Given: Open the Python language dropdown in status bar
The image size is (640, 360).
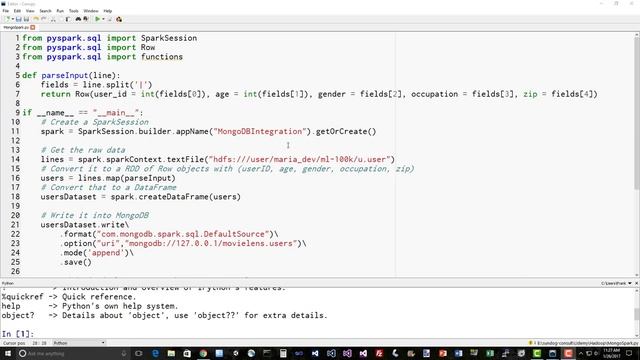Looking at the screenshot, I should pyautogui.click(x=79, y=343).
